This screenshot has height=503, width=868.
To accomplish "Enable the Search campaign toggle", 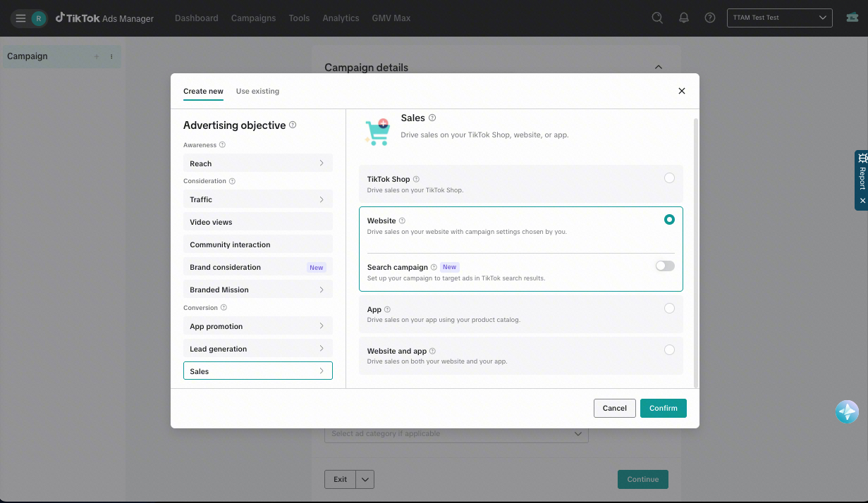I will pos(665,266).
